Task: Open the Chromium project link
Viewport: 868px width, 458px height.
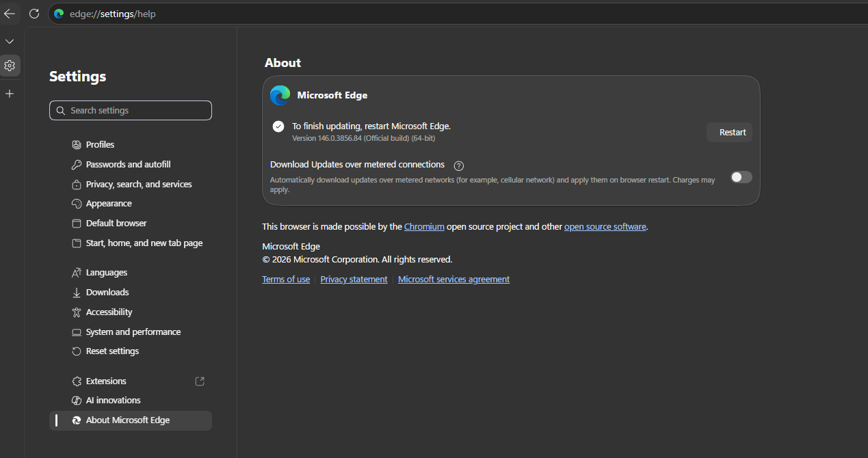Action: (x=424, y=227)
